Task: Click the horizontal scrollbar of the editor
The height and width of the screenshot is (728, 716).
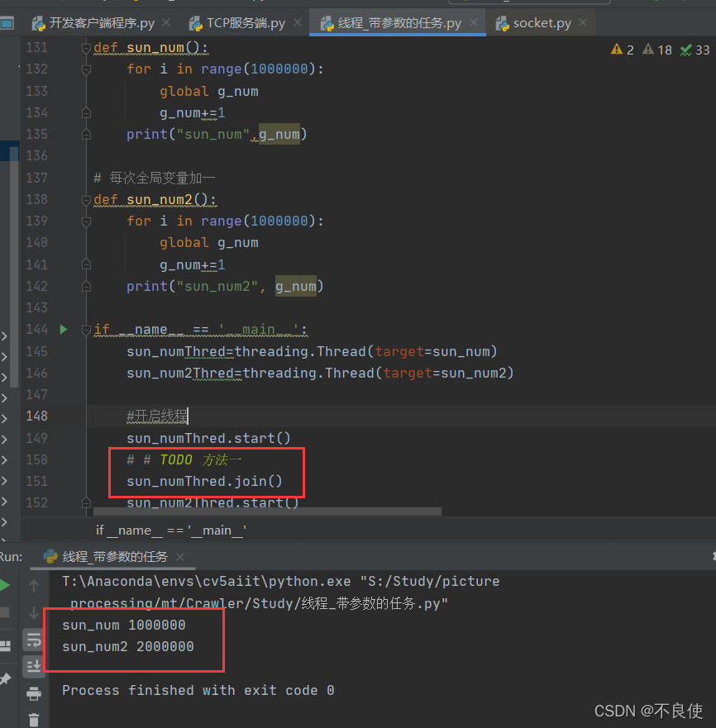Action: click(x=267, y=512)
